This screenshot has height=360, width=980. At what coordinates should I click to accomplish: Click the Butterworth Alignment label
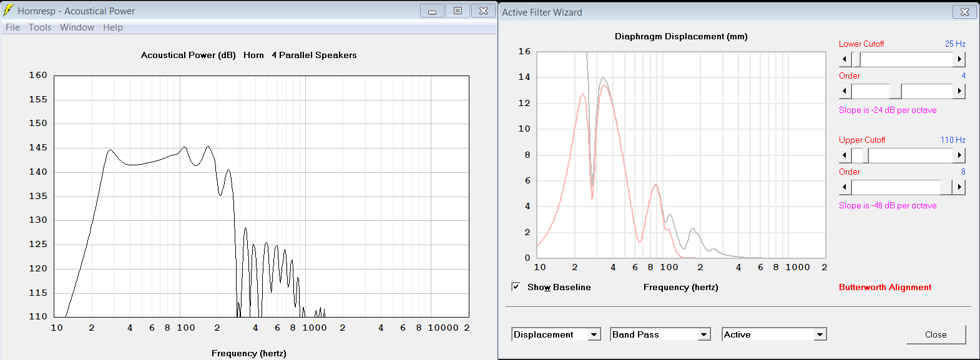(885, 288)
